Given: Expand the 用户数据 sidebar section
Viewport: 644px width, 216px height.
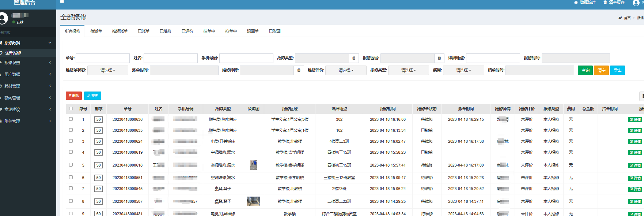Looking at the screenshot, I should click(28, 74).
